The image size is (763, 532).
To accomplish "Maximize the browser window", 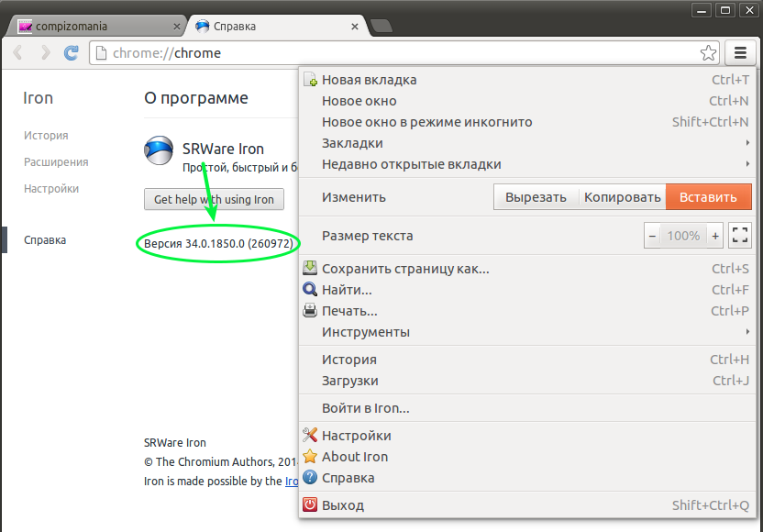I will pyautogui.click(x=725, y=10).
